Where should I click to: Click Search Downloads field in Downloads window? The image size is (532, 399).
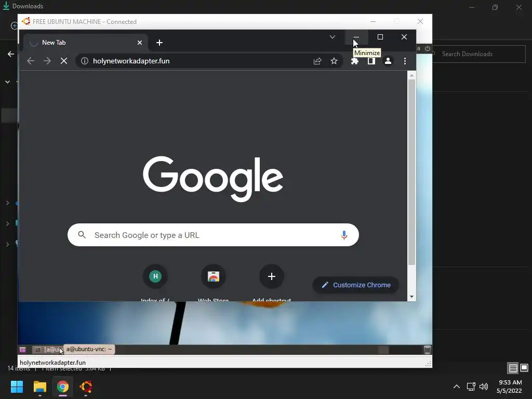pos(479,54)
